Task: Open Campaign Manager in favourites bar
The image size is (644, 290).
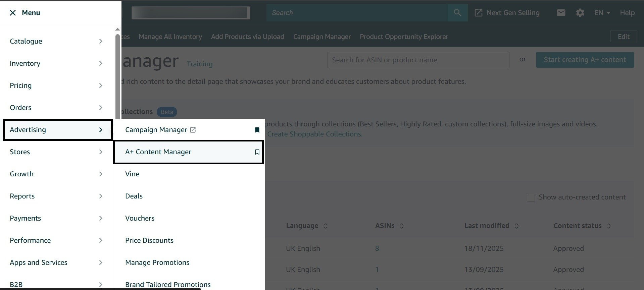Action: coord(322,37)
